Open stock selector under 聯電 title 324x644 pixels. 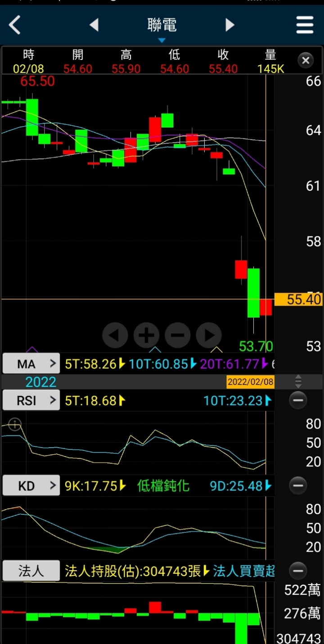162,41
